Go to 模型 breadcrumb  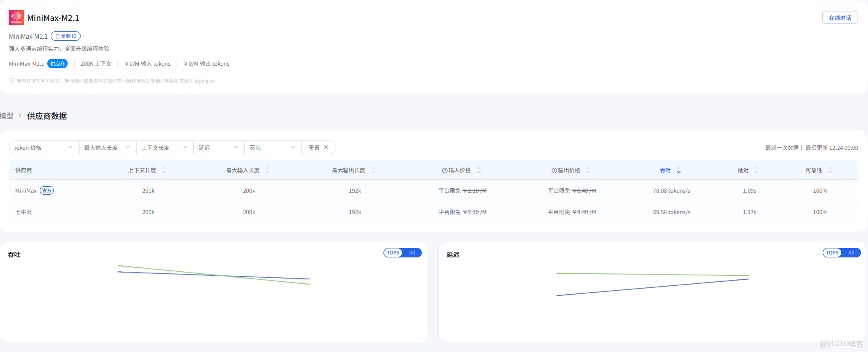7,116
